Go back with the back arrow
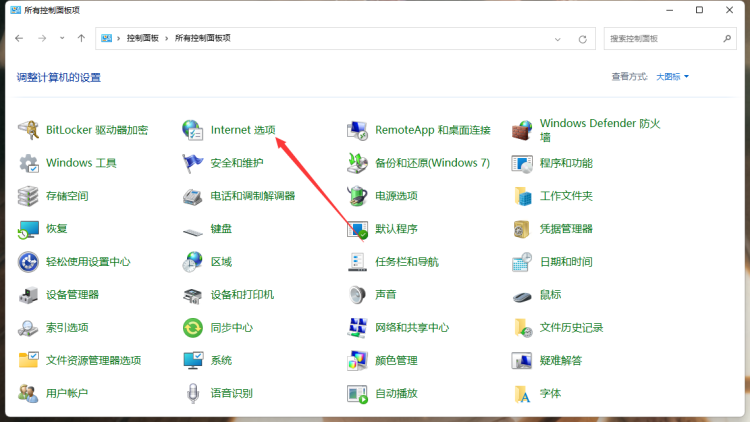750x422 pixels. [19, 38]
